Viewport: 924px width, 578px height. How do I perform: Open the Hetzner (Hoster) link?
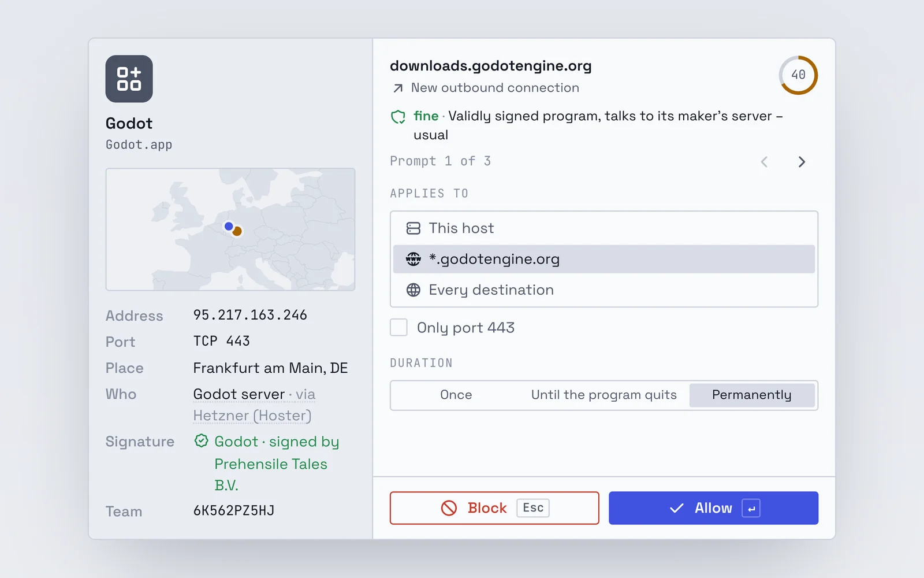252,416
